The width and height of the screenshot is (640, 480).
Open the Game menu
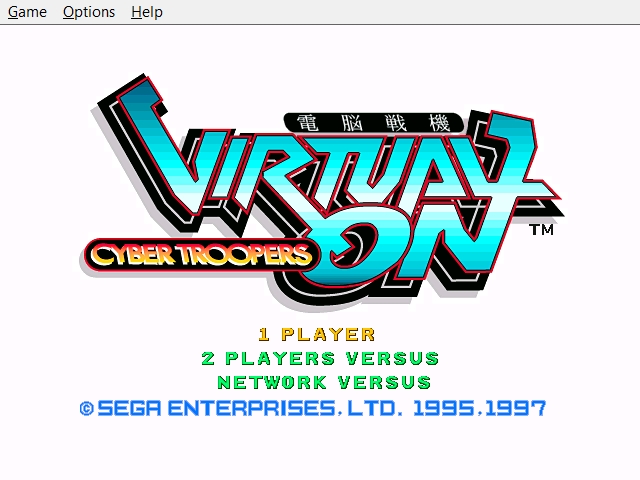pos(27,12)
